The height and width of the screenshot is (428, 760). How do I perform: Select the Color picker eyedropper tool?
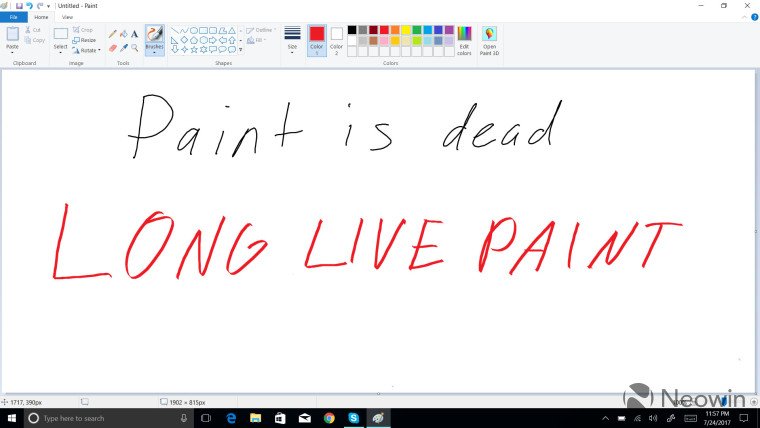pos(124,48)
